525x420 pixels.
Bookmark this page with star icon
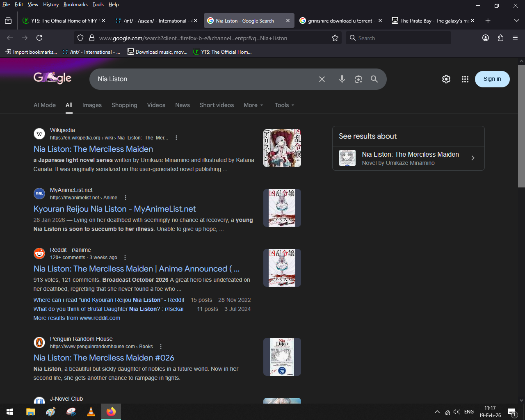(x=335, y=38)
